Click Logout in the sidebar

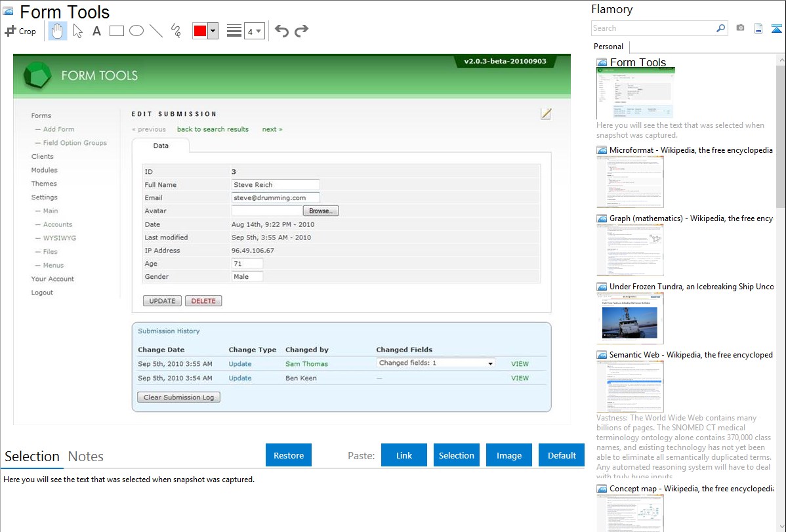click(42, 293)
